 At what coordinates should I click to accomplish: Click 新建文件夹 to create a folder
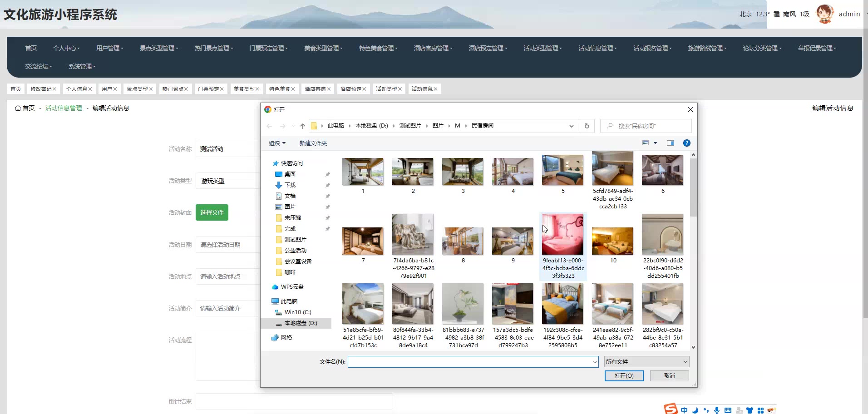coord(313,143)
